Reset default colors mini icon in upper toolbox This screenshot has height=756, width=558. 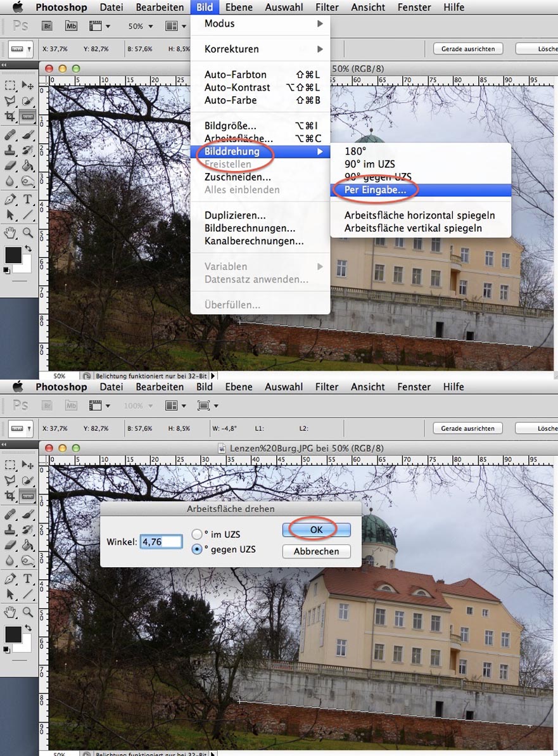(6, 270)
